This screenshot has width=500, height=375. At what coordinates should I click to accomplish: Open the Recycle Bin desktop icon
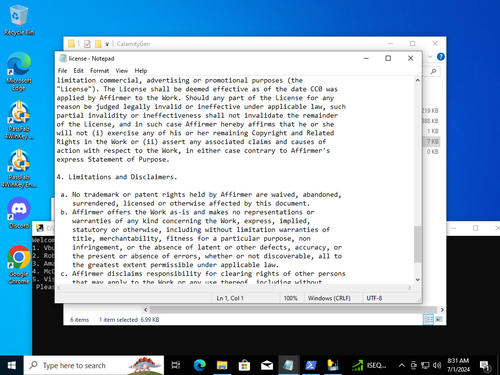pyautogui.click(x=19, y=20)
